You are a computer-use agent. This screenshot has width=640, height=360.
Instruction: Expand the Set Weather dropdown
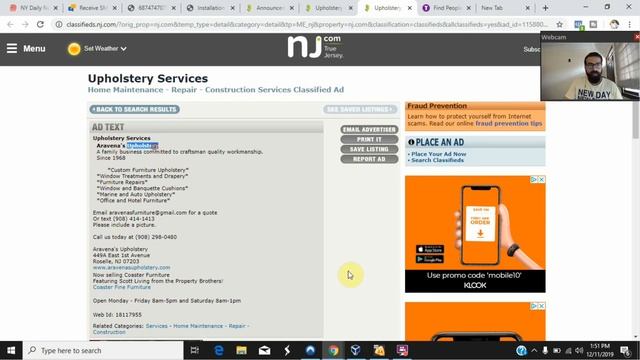pyautogui.click(x=105, y=49)
